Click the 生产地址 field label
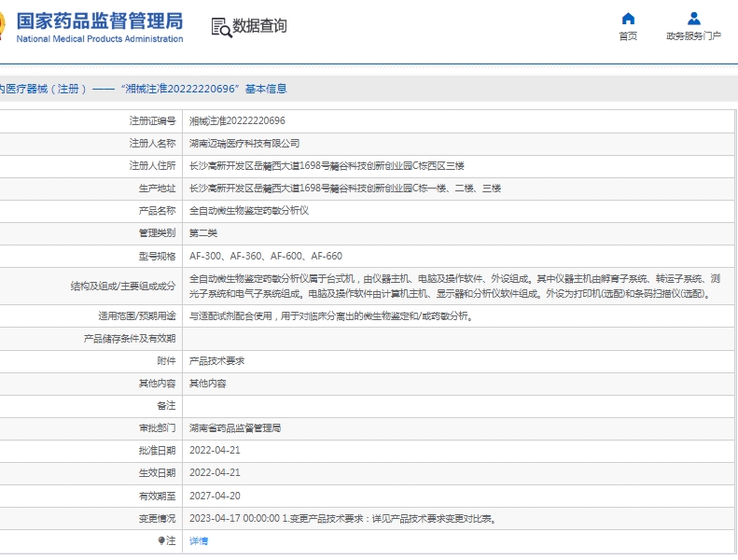This screenshot has width=738, height=560. coord(157,189)
